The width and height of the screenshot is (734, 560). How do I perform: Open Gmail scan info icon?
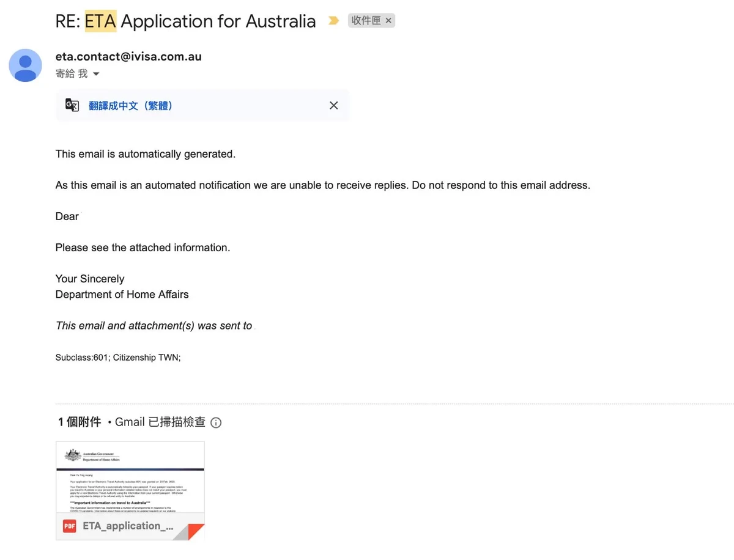click(216, 422)
